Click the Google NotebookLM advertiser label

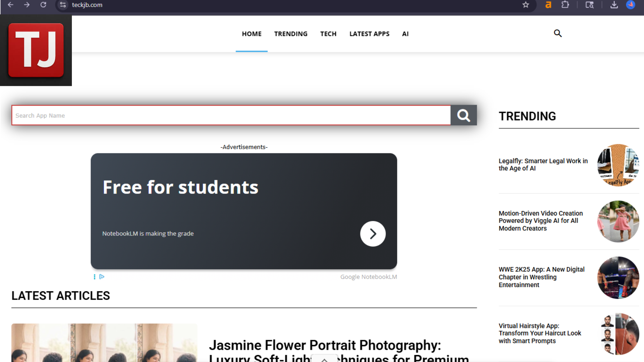(369, 277)
